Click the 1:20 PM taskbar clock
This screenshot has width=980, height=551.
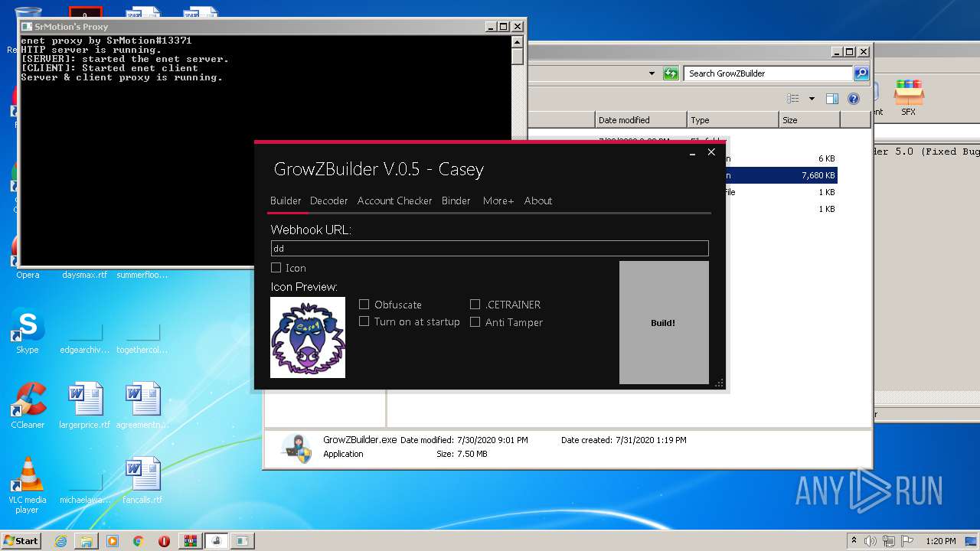point(941,541)
